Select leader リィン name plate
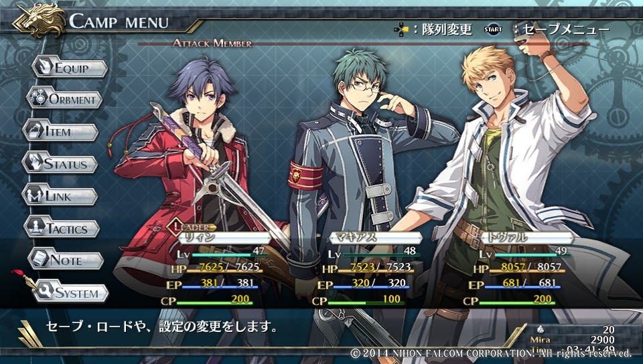The width and height of the screenshot is (643, 364). tap(225, 238)
